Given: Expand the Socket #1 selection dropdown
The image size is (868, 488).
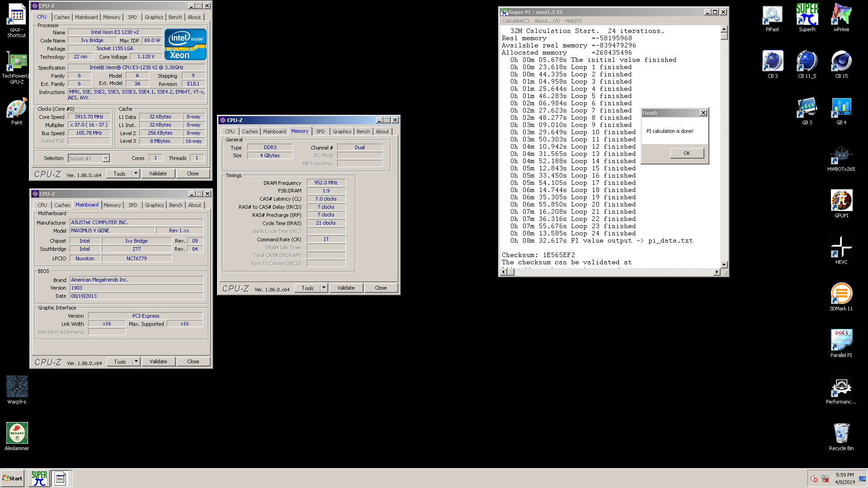Looking at the screenshot, I should pyautogui.click(x=106, y=159).
